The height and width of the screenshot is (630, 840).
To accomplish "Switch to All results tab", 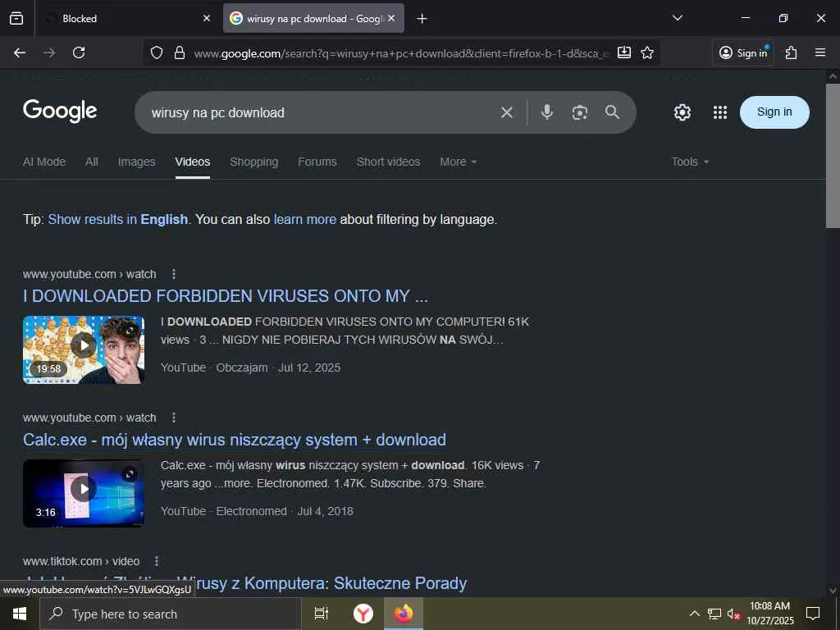I will point(92,162).
